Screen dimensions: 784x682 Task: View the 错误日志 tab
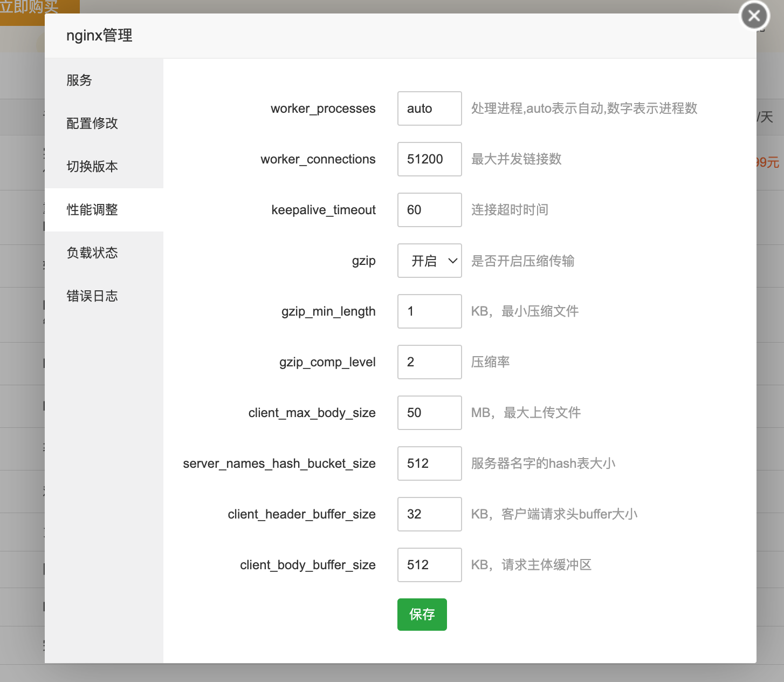[104, 296]
